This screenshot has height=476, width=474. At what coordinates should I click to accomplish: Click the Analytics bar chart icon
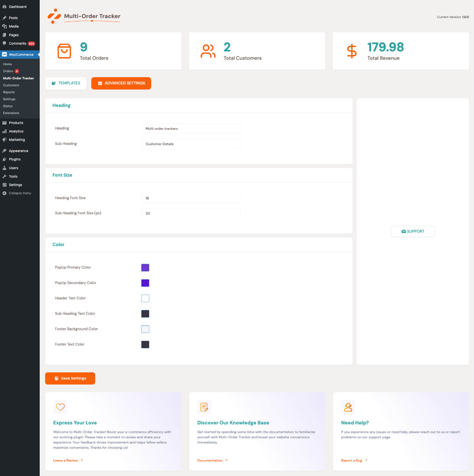(4, 131)
